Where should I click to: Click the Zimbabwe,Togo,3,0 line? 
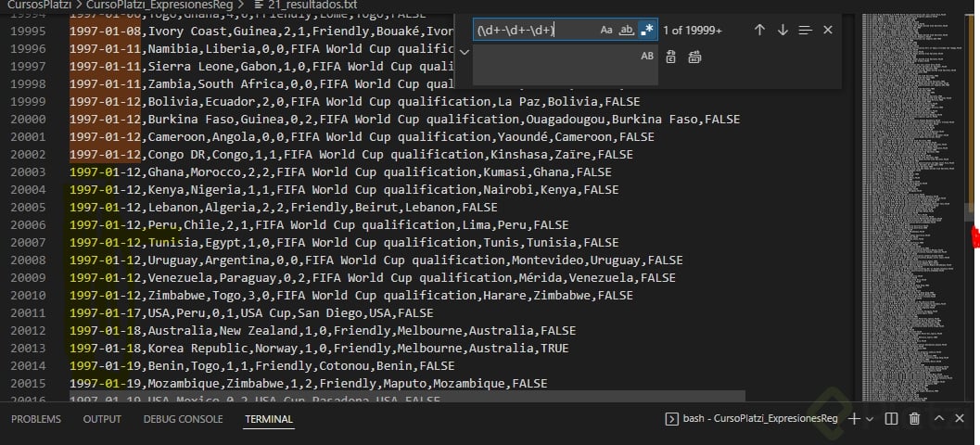tap(351, 295)
